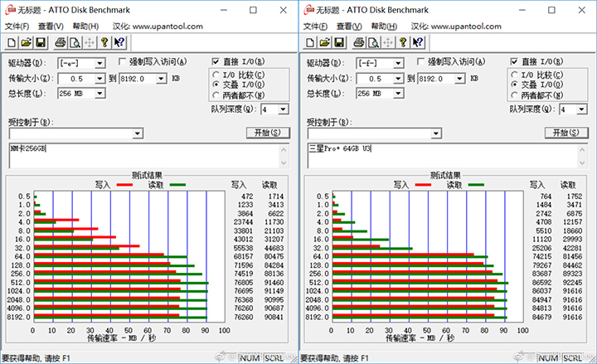Click the ATTO app icon in left title bar
Screen dimensions: 597x364
click(x=10, y=10)
